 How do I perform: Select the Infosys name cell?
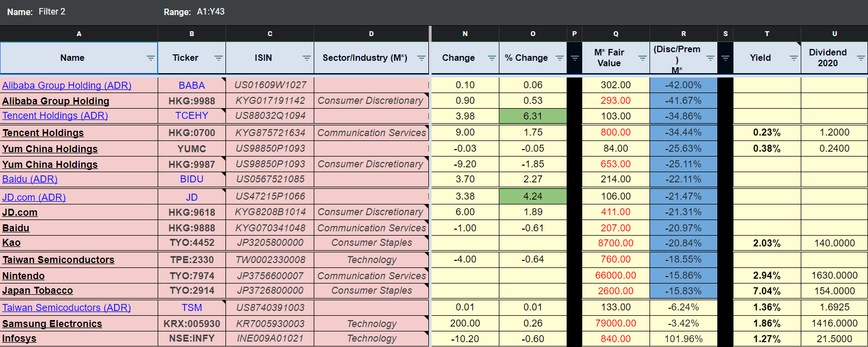79,338
